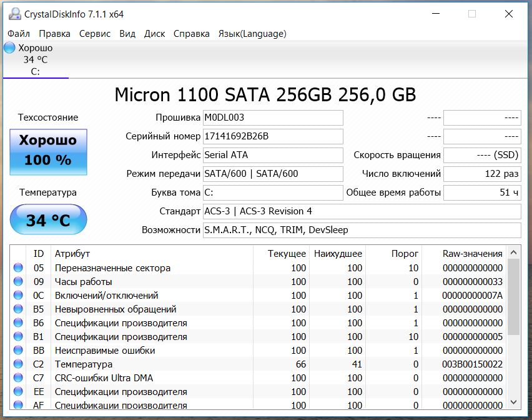Close the CrystalDiskInfo window
Screen dimensions: 532x420
509,14
